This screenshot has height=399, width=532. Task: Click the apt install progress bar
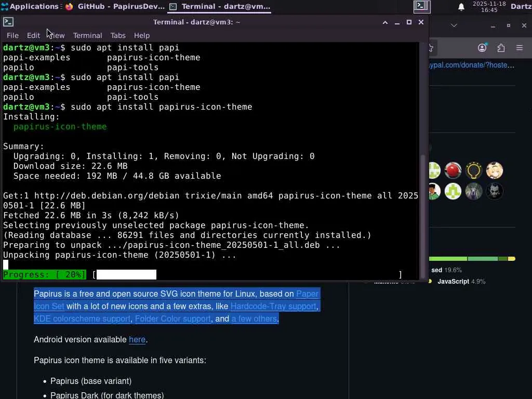pyautogui.click(x=247, y=274)
